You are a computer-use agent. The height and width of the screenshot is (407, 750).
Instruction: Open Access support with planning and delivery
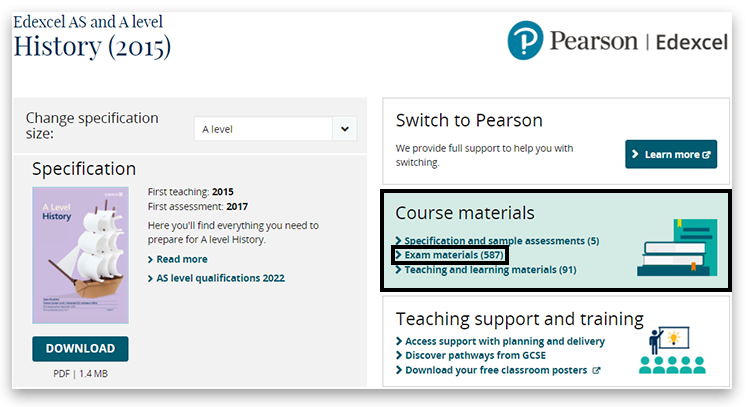click(504, 341)
